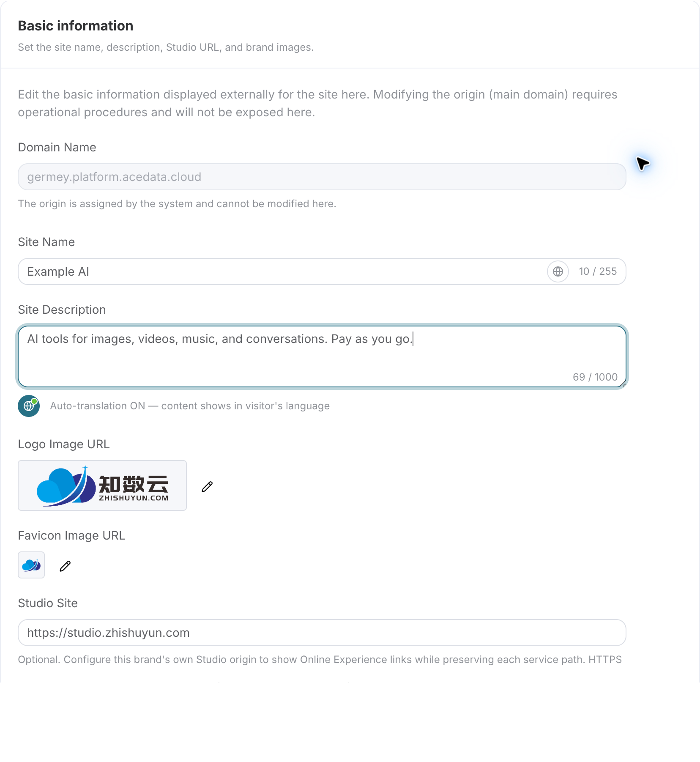Click the favicon cloud thumbnail
This screenshot has width=700, height=762.
(31, 565)
